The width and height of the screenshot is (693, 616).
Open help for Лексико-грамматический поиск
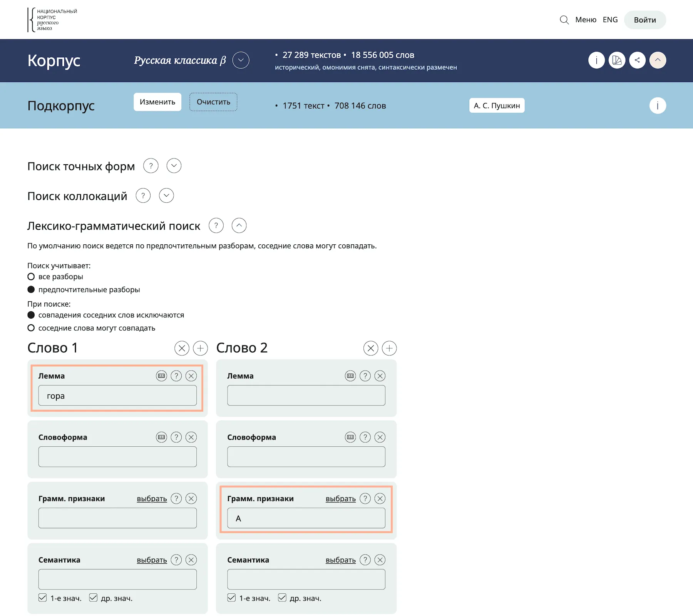(x=216, y=225)
